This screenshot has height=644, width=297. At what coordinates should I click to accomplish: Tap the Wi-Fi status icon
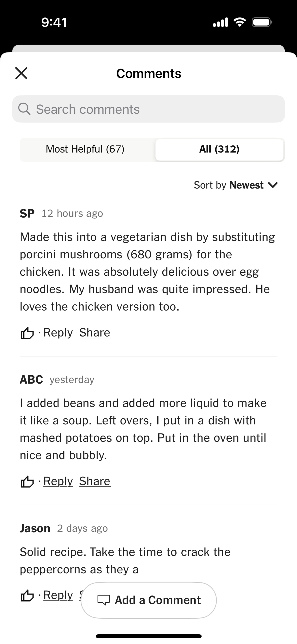click(240, 22)
